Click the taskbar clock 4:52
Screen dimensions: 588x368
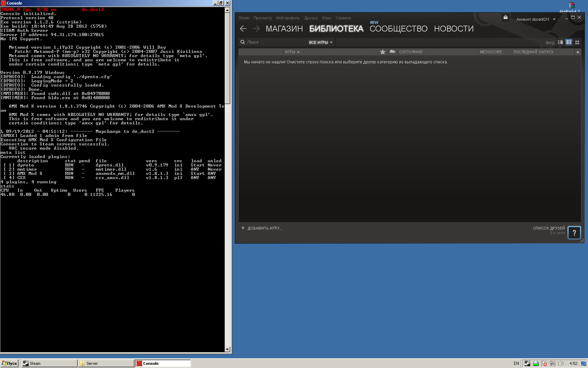573,363
